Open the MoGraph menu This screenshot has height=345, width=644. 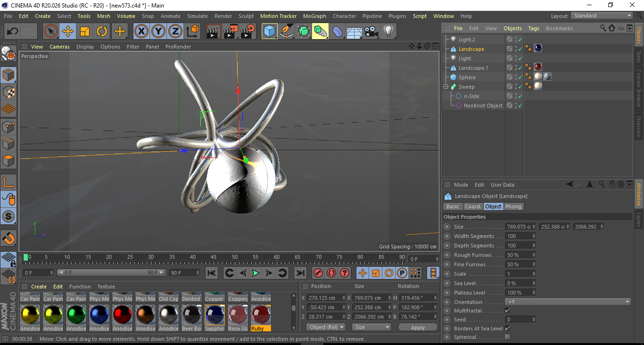314,16
